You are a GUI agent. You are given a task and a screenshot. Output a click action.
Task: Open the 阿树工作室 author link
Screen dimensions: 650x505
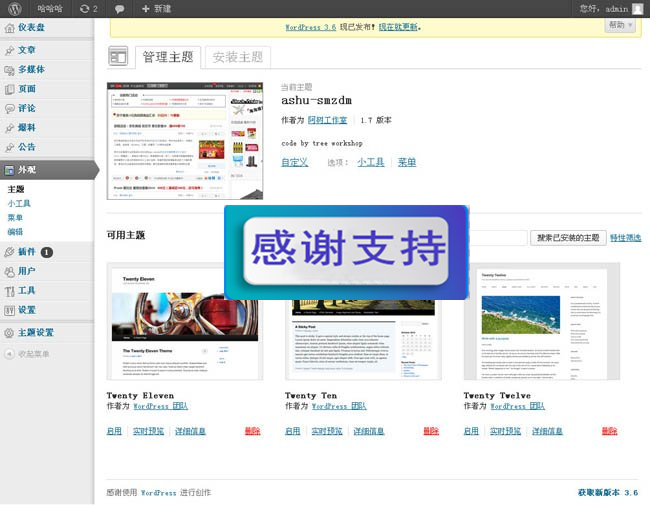click(x=327, y=120)
